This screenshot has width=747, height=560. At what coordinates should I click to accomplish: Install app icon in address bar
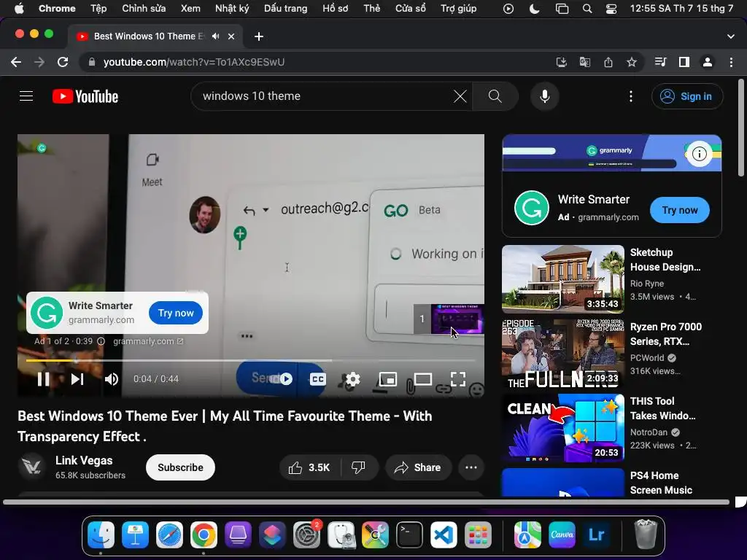click(x=561, y=62)
